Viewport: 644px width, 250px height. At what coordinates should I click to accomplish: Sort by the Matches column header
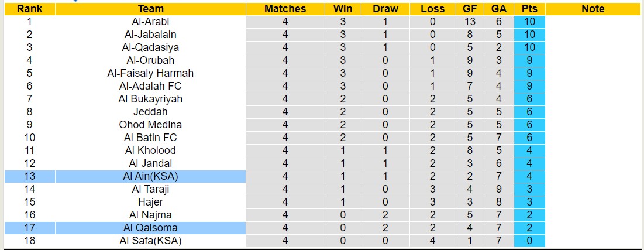(x=285, y=9)
